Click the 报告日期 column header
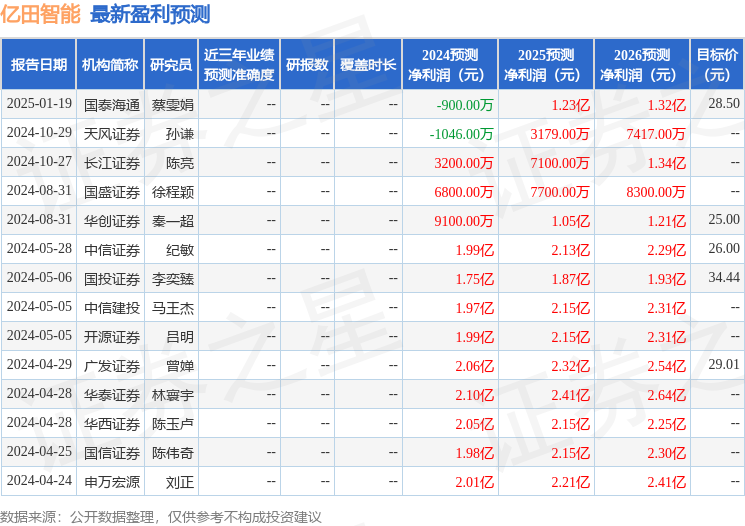Screen dimensions: 745x526 coord(38,65)
